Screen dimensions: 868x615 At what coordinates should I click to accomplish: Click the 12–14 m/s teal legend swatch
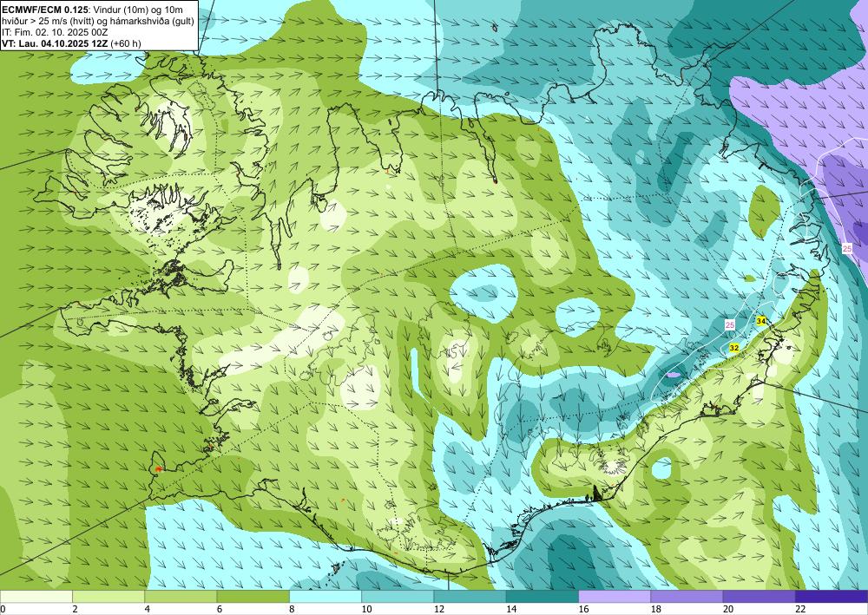[x=470, y=597]
